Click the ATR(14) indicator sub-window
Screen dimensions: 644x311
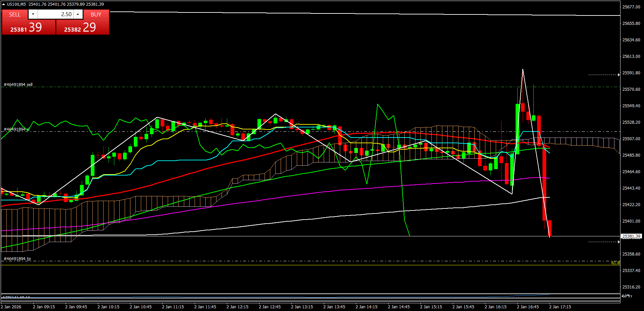pyautogui.click(x=303, y=297)
